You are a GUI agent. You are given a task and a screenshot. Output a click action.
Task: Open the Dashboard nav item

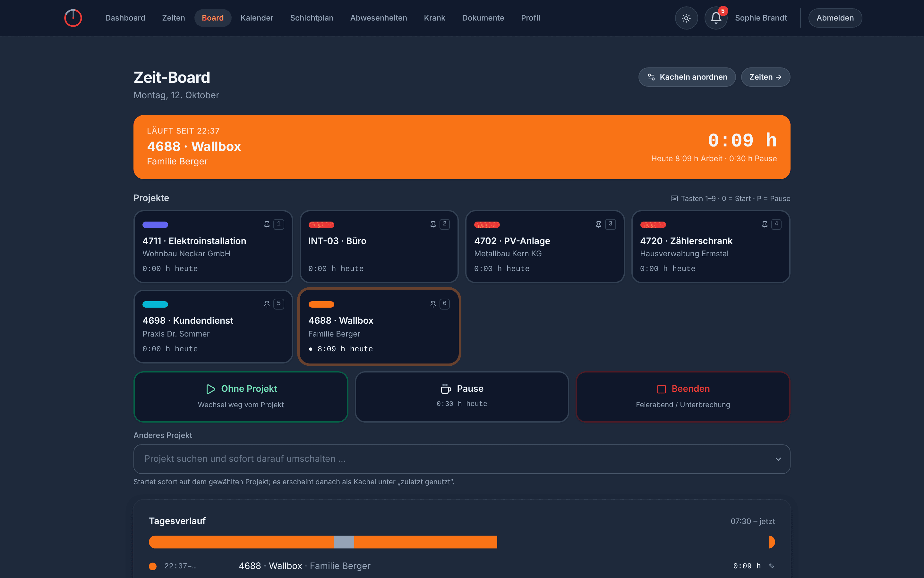click(125, 18)
